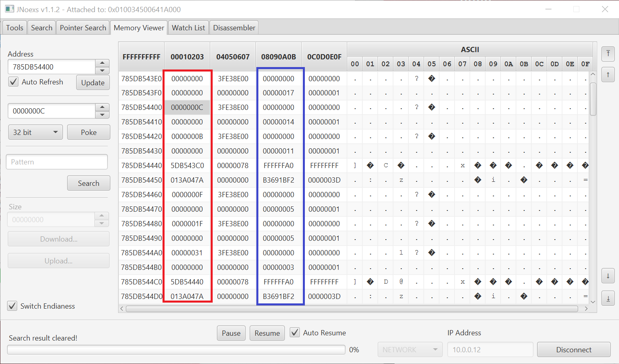Viewport: 619px width, 364px height.
Task: Click scroll-left arrow of horizontal scrollbar
Action: (122, 309)
